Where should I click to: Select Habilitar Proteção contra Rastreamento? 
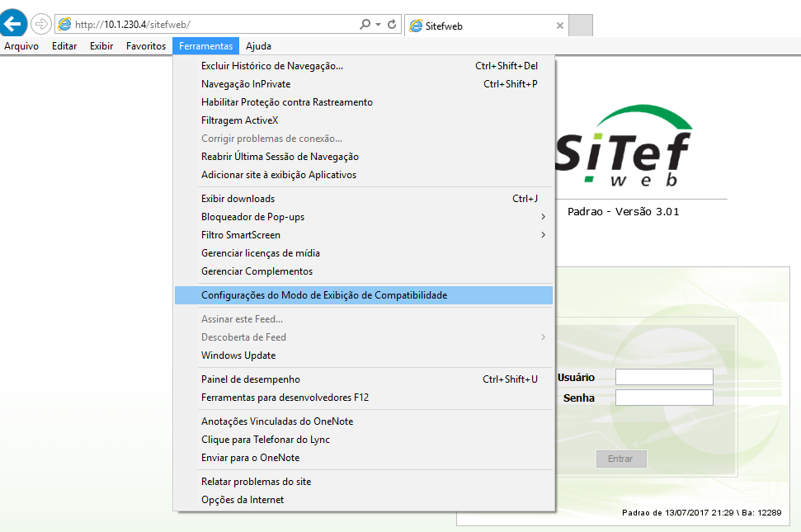(x=364, y=102)
